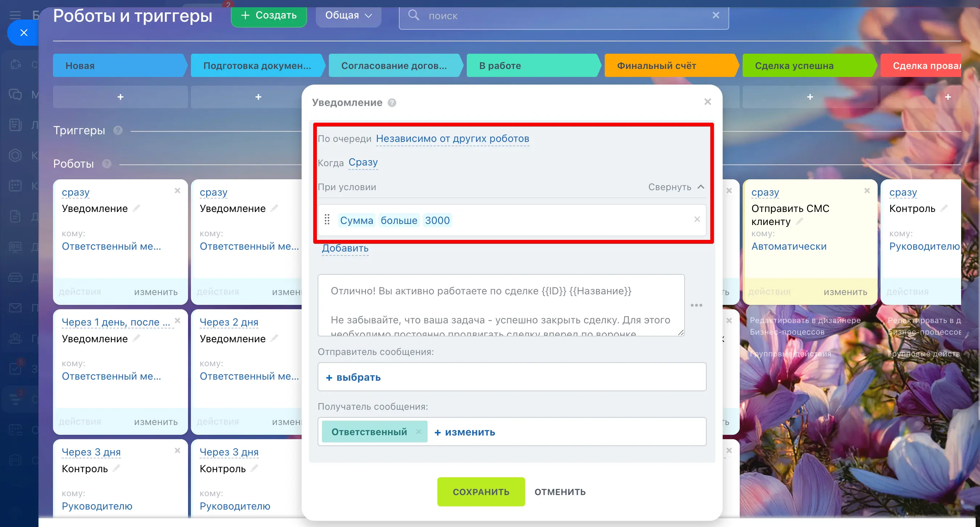Viewport: 980px width, 527px height.
Task: Click the help icon next to Роботы
Action: coord(107,164)
